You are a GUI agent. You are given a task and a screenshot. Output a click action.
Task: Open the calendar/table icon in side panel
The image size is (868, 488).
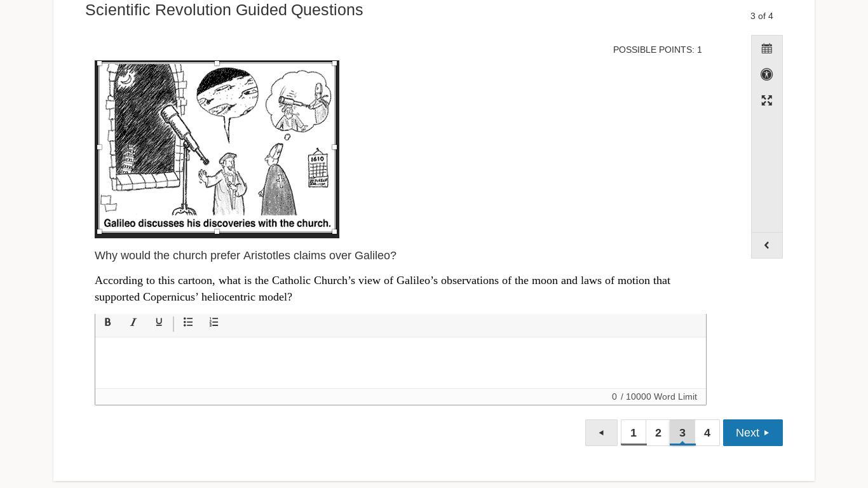pyautogui.click(x=767, y=49)
